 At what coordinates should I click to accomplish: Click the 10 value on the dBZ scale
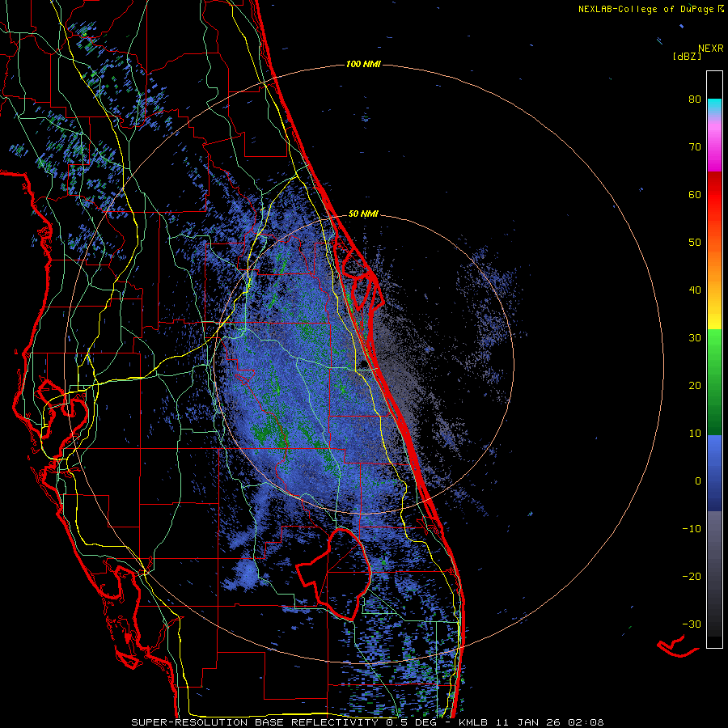pos(695,434)
